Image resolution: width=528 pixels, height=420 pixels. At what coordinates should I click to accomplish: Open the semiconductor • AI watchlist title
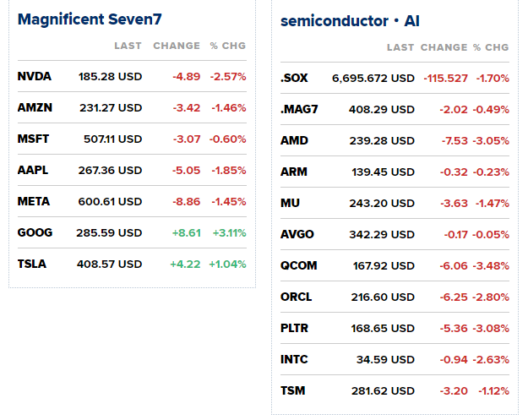point(350,21)
